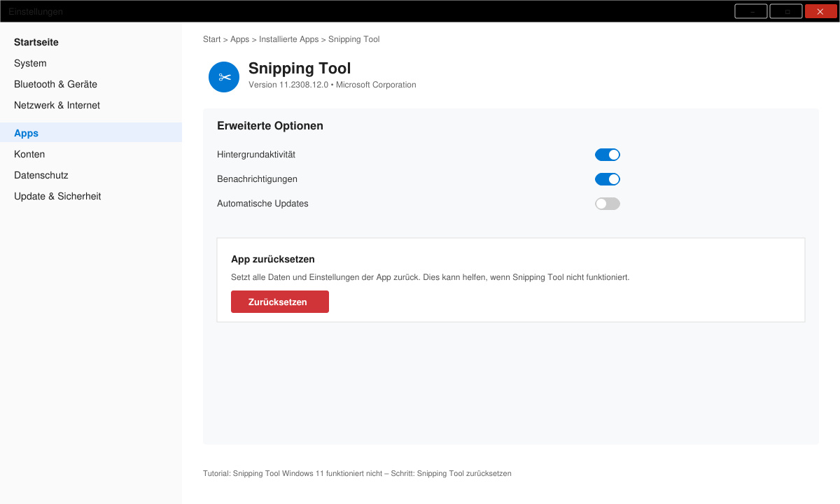The height and width of the screenshot is (504, 840).
Task: Maximize the Einstellungen window
Action: (x=787, y=11)
